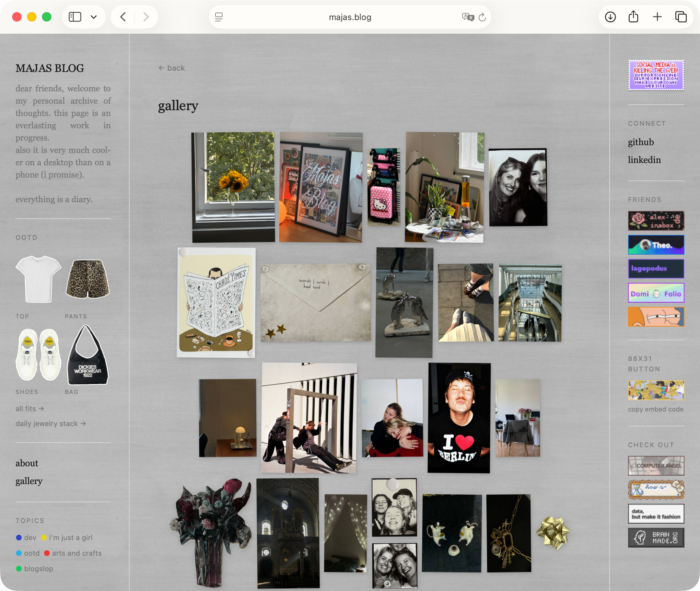Screen dimensions: 700x591
Task: Visit the orange cartoon face friend badge
Action: 656,317
